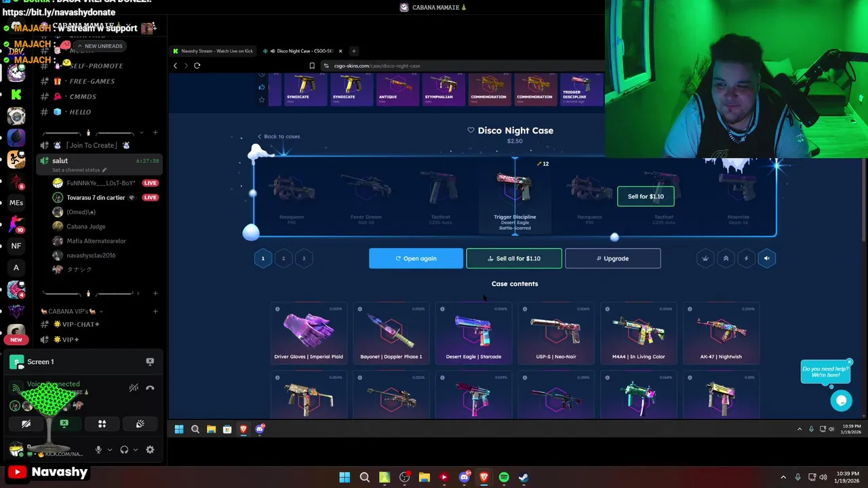This screenshot has height=488, width=868.
Task: Open USP-S Neo-Noir item
Action: coord(556,334)
